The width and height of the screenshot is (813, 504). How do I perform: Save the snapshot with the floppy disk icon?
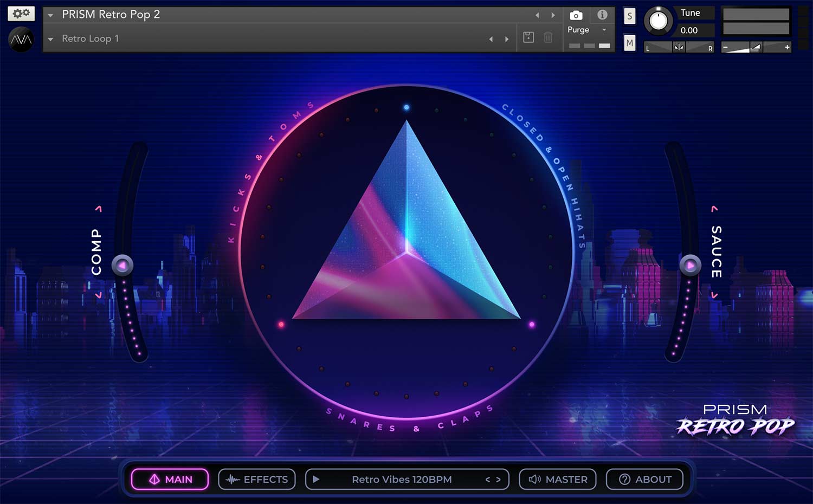[x=528, y=38]
